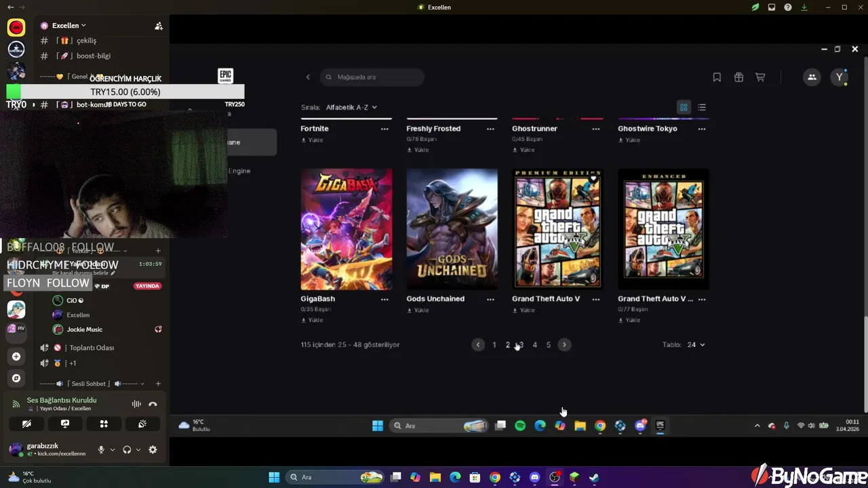The image size is (868, 488).
Task: Open File Explorer from the bottom taskbar
Action: [435, 477]
